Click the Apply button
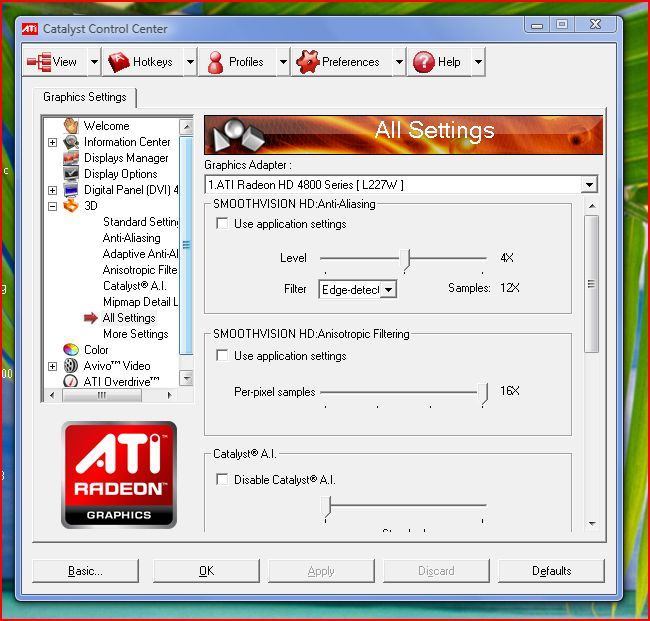Viewport: 650px width, 621px height. coord(321,571)
